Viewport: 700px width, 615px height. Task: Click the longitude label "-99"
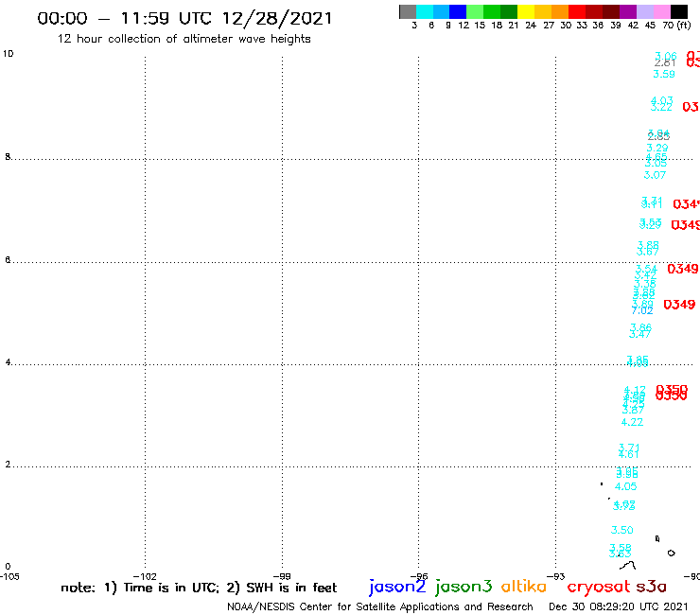(x=282, y=576)
